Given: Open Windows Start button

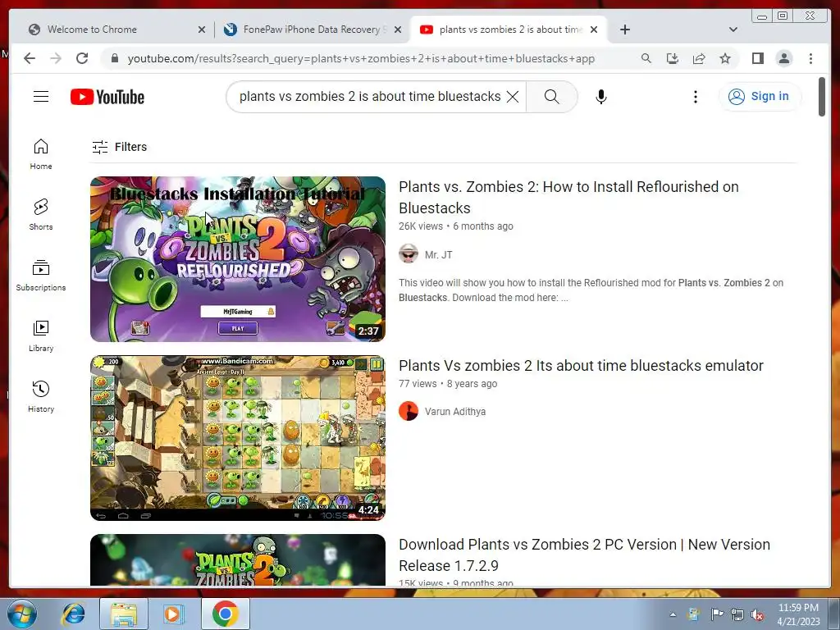Looking at the screenshot, I should pyautogui.click(x=21, y=614).
